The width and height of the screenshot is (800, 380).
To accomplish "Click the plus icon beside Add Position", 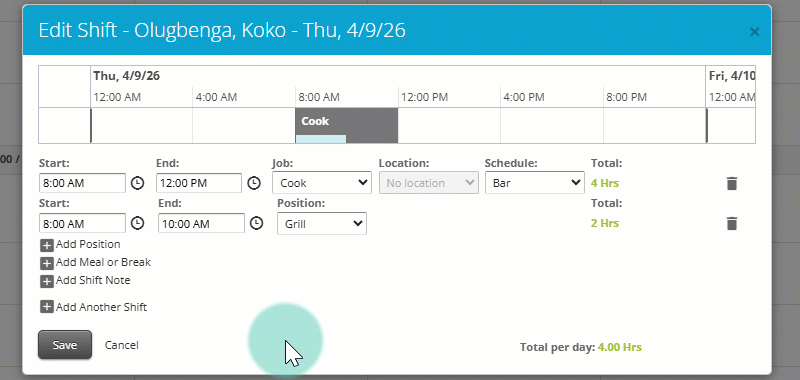I will (x=46, y=245).
